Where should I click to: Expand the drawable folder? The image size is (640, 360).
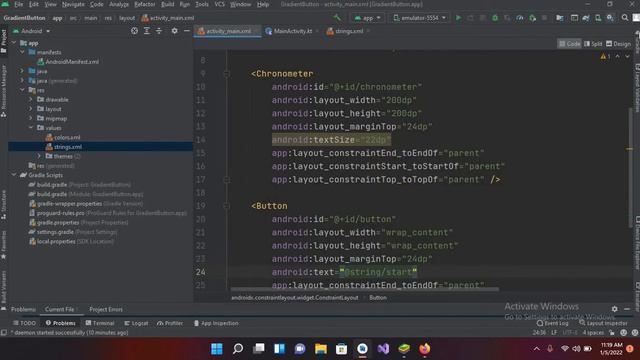pyautogui.click(x=31, y=100)
